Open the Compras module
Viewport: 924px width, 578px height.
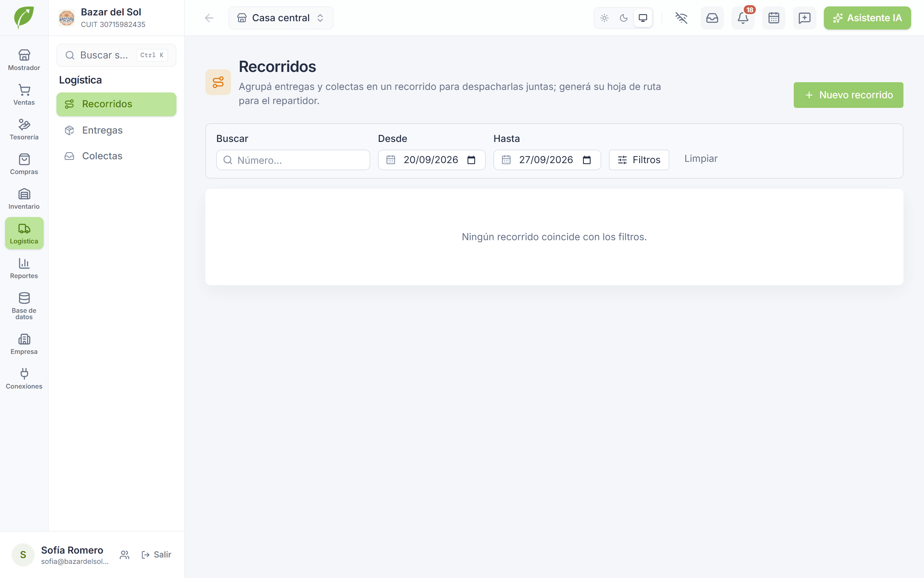(x=24, y=164)
